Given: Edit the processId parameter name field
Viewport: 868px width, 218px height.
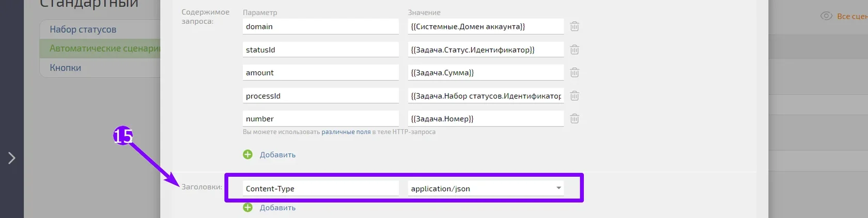Looking at the screenshot, I should [321, 96].
